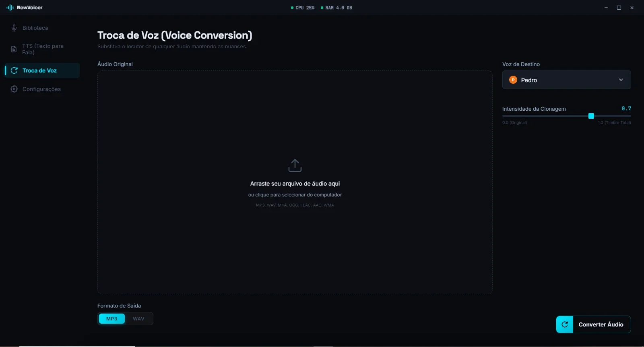644x347 pixels.
Task: Maximize the NewVoicer window
Action: coord(619,8)
